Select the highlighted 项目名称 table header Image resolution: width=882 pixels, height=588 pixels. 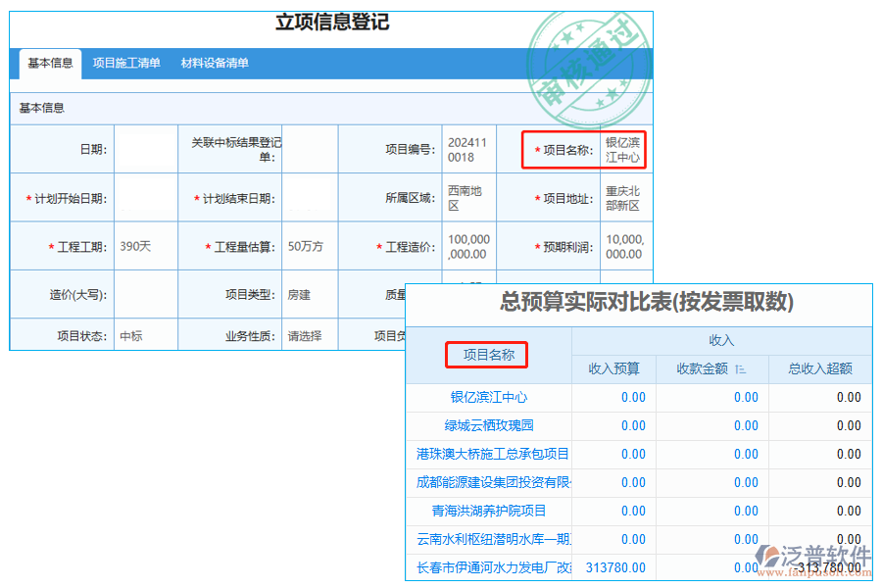(x=487, y=355)
